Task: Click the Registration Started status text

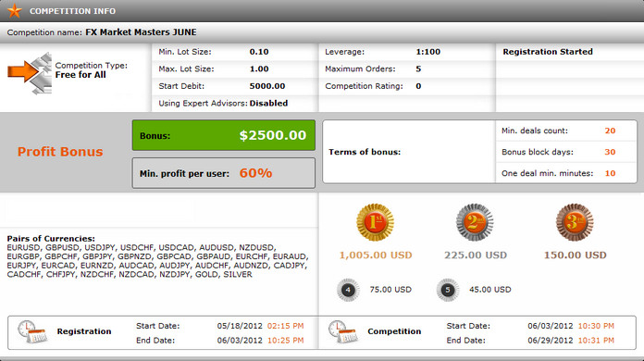Action: click(x=548, y=52)
